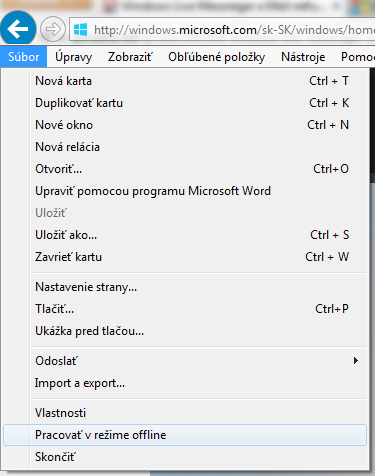
Task: Click the address bar URL field
Action: coord(222,30)
